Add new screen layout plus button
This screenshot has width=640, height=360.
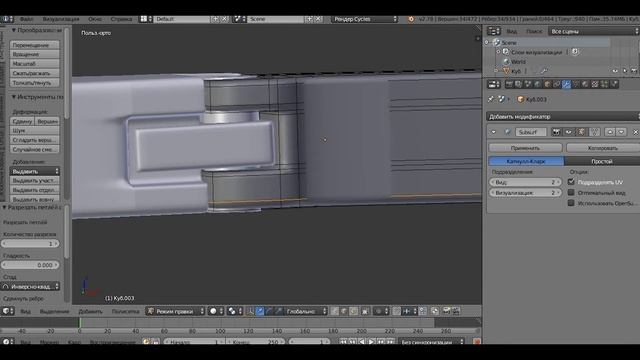(x=215, y=19)
